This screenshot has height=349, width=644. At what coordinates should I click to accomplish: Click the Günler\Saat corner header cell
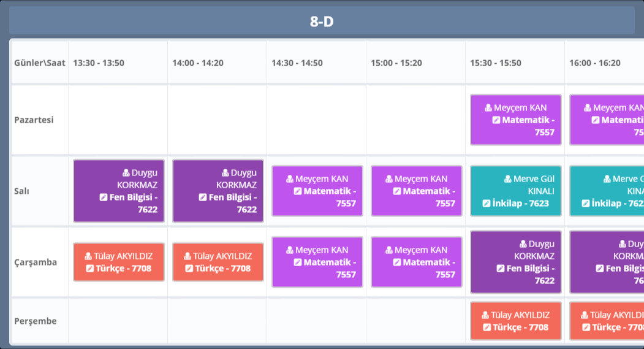[39, 63]
